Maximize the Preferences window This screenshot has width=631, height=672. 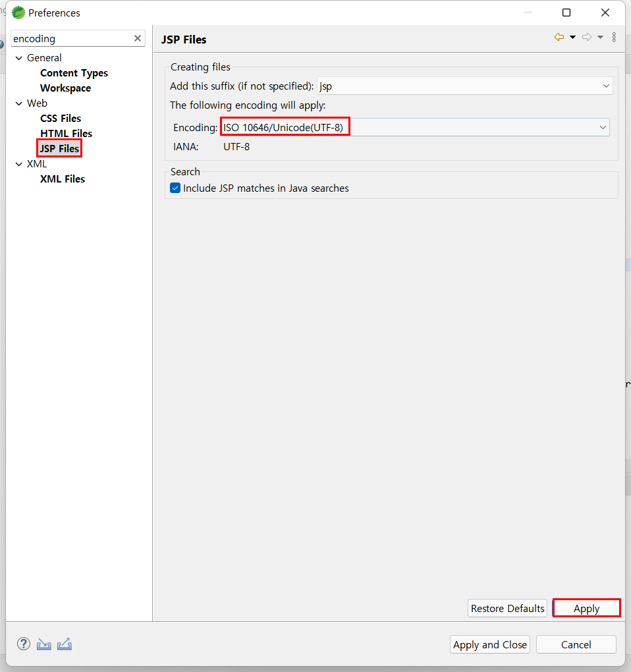[x=566, y=13]
